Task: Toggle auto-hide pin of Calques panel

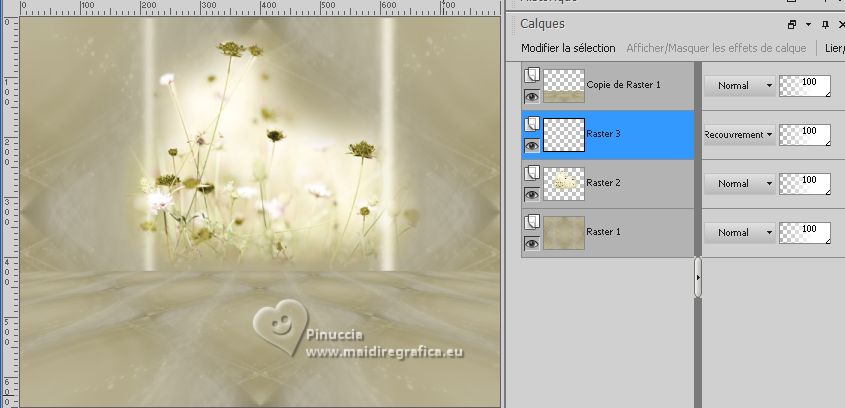Action: 825,24
